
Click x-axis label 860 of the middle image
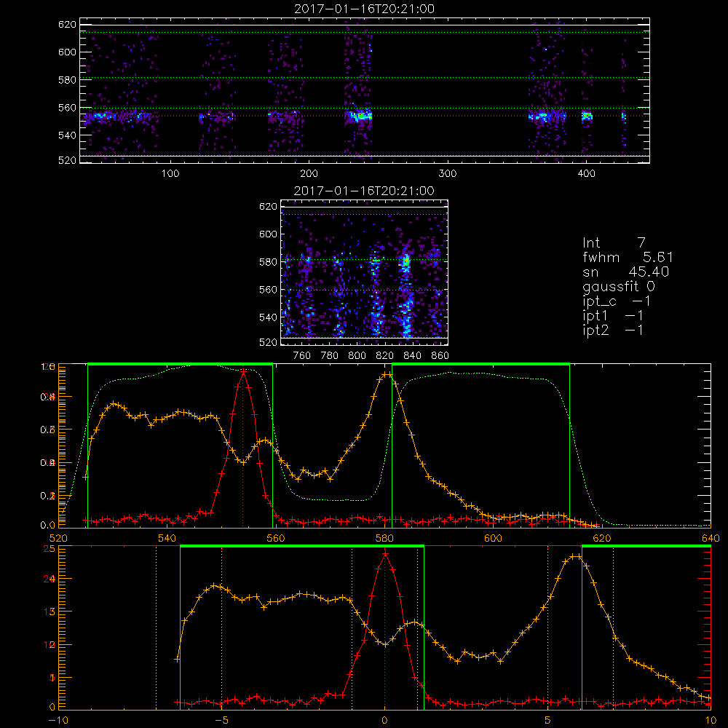pos(440,356)
